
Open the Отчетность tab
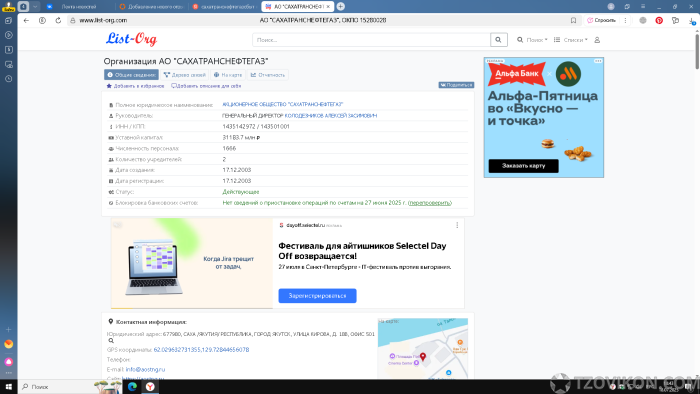click(267, 75)
